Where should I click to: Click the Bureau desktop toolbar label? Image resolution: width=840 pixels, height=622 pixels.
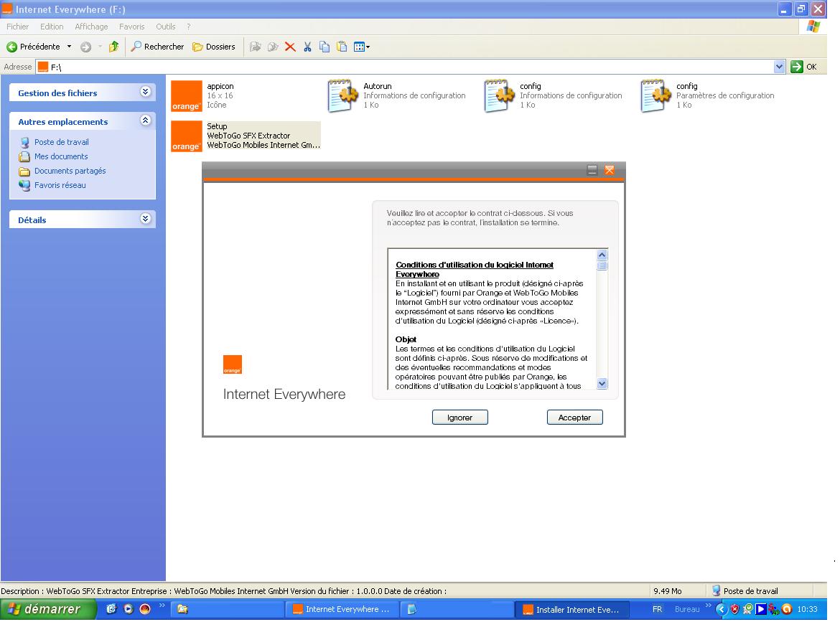pyautogui.click(x=687, y=610)
